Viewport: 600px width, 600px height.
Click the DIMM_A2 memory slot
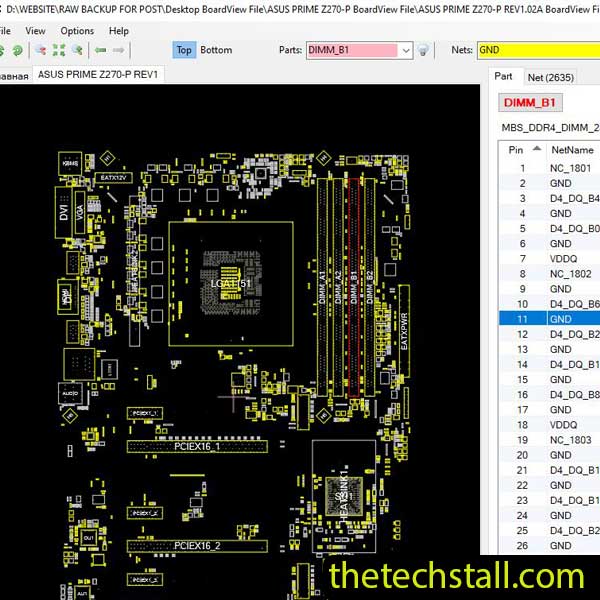338,287
